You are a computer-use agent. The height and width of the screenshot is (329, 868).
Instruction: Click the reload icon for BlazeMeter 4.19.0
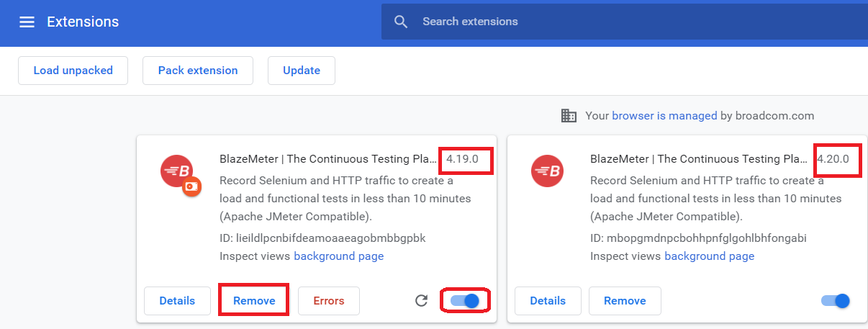[422, 301]
